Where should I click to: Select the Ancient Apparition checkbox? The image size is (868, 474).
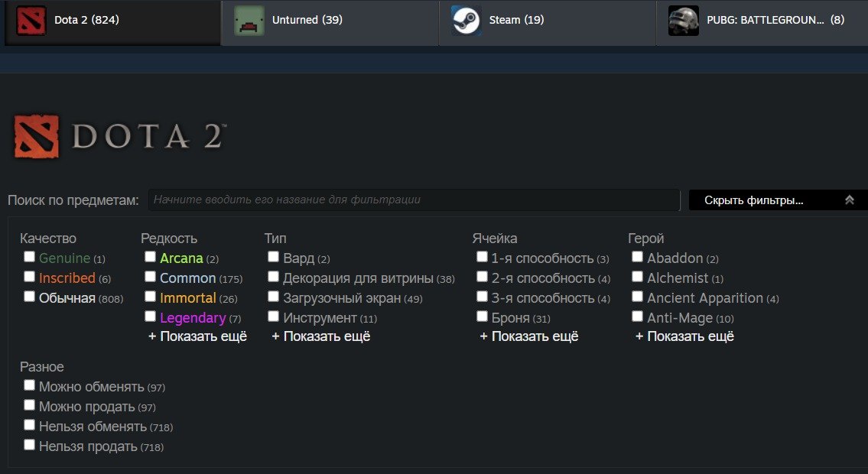[x=637, y=297]
